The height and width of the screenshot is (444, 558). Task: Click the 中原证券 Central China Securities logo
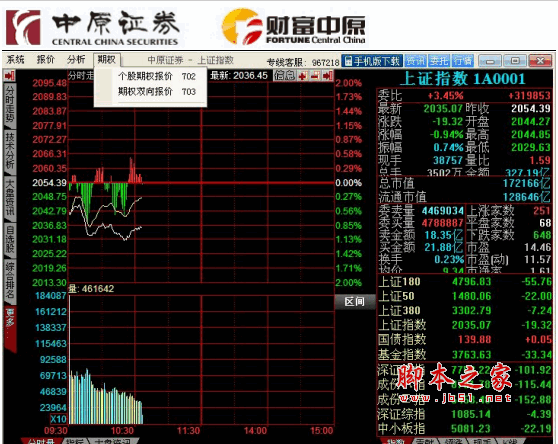tap(93, 28)
